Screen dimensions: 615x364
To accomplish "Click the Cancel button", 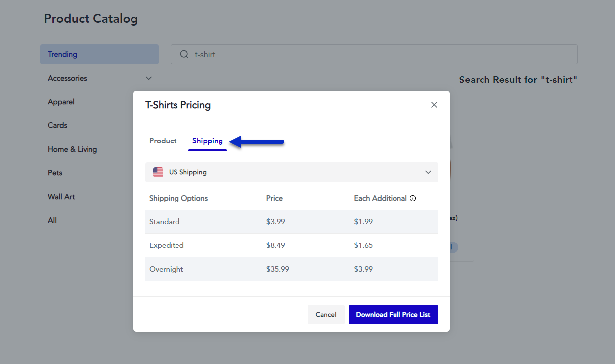I will [326, 314].
